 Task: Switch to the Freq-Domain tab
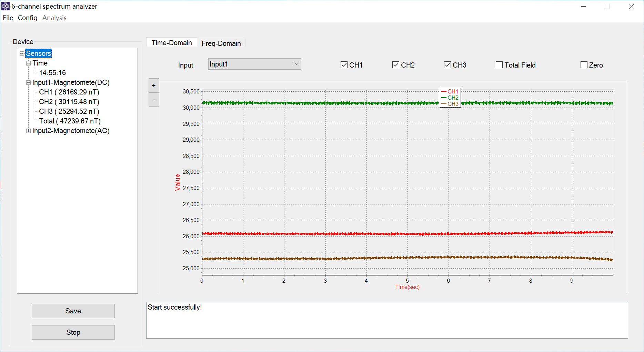click(221, 43)
